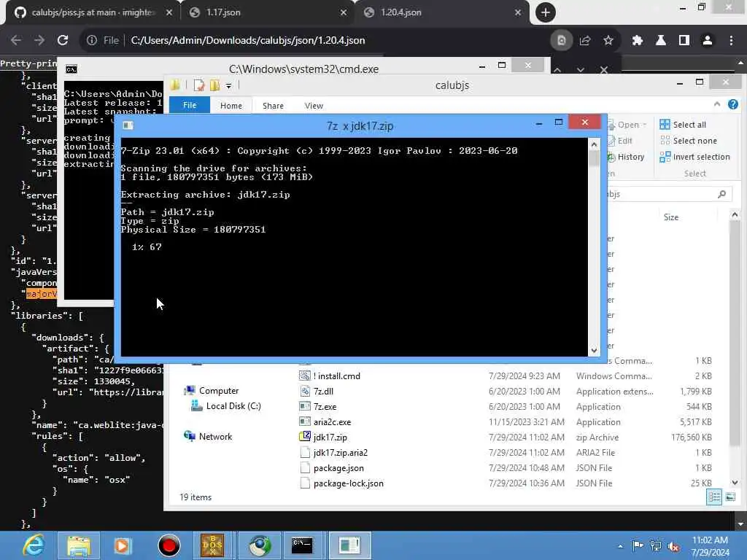Toggle the browser side panel icon
This screenshot has width=747, height=560.
coord(684,41)
